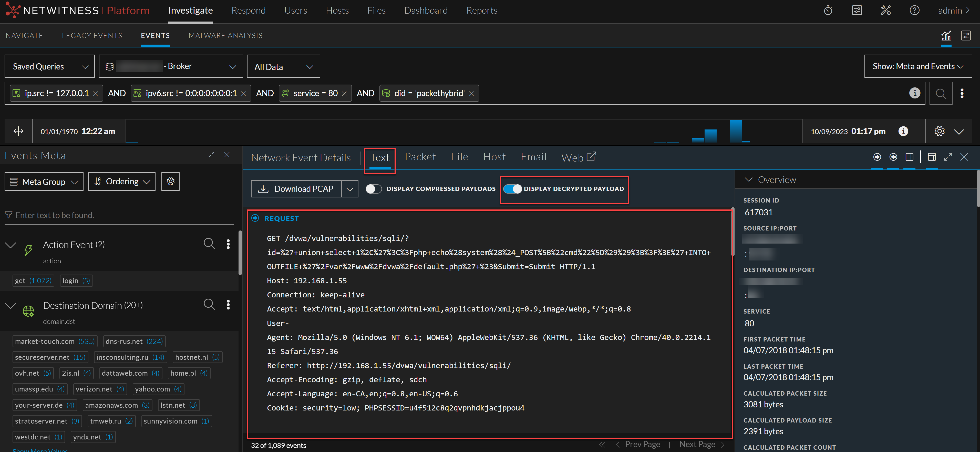Open Destination Domain three-dot menu
Viewport: 980px width, 452px height.
[228, 305]
